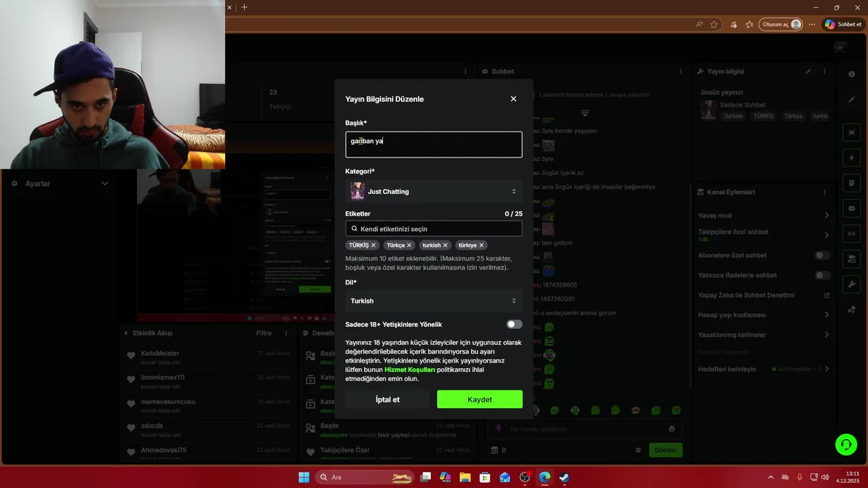Show hidden system tray icons
The image size is (868, 488).
770,477
